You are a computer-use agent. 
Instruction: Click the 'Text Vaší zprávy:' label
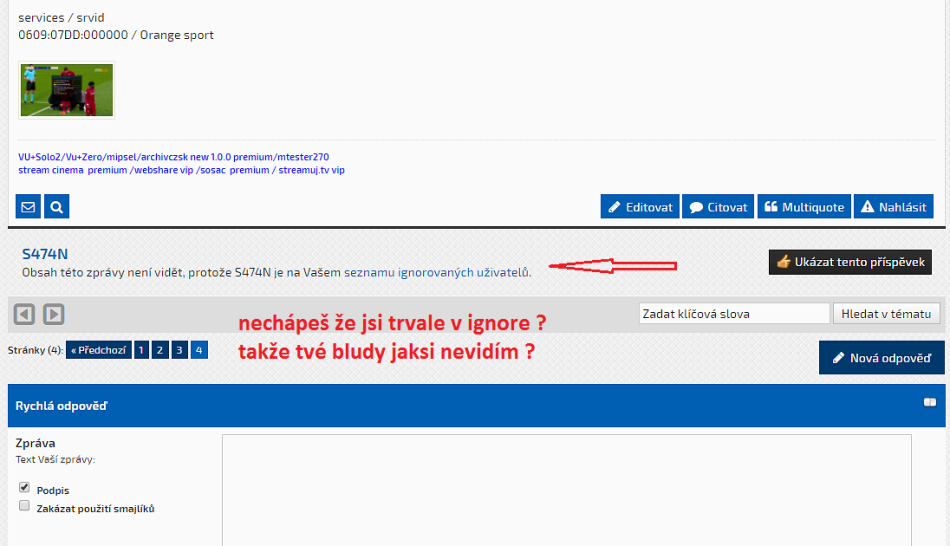tap(55, 459)
